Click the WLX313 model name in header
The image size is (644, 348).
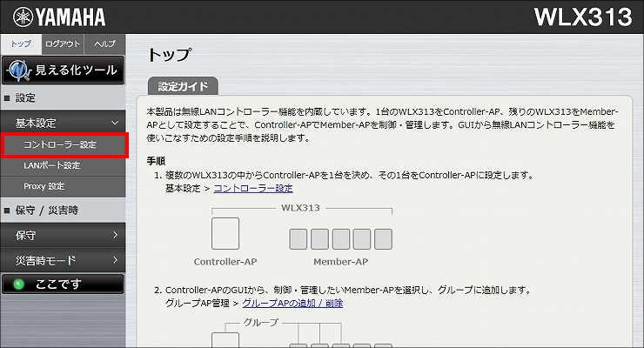583,17
